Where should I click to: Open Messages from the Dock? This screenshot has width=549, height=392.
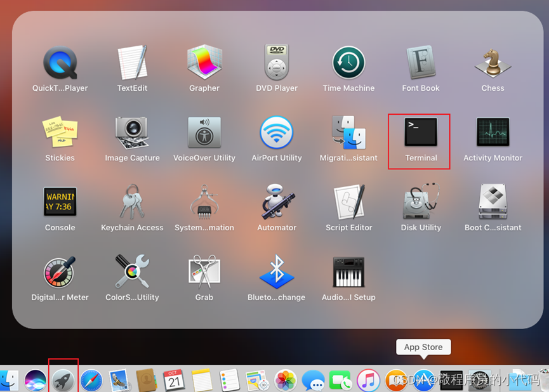point(313,381)
